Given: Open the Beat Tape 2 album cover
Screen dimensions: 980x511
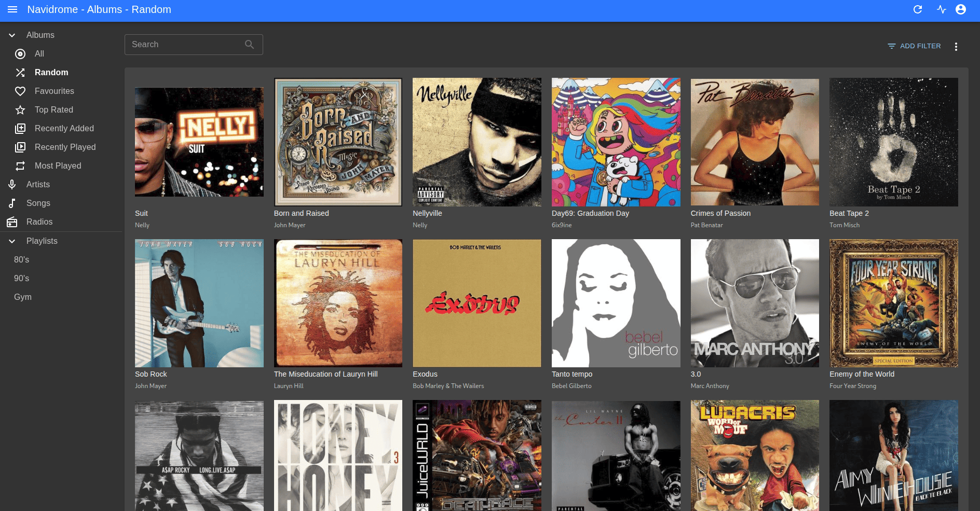Looking at the screenshot, I should tap(894, 142).
